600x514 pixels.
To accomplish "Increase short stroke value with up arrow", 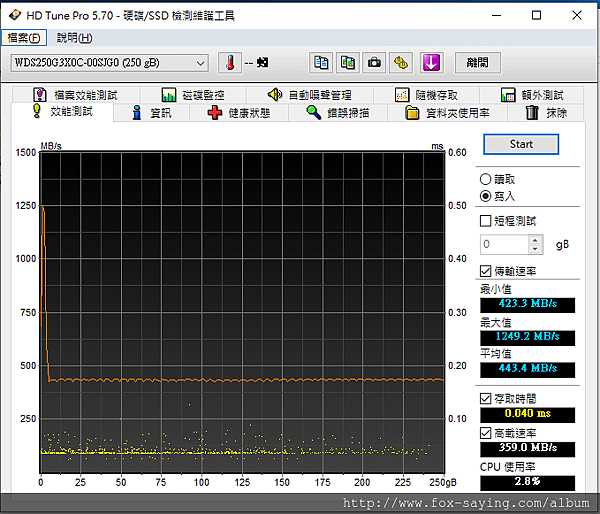I will click(535, 240).
